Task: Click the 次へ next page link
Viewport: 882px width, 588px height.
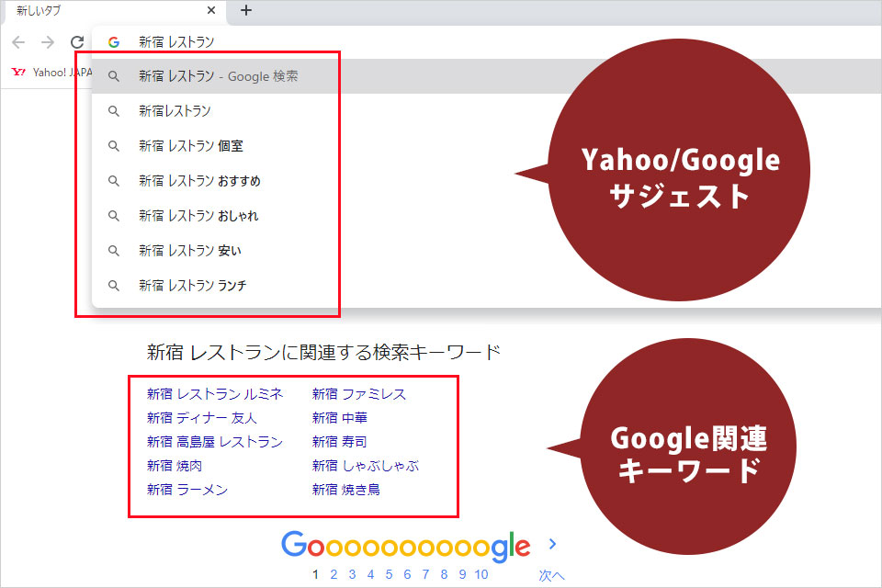Action: [551, 576]
